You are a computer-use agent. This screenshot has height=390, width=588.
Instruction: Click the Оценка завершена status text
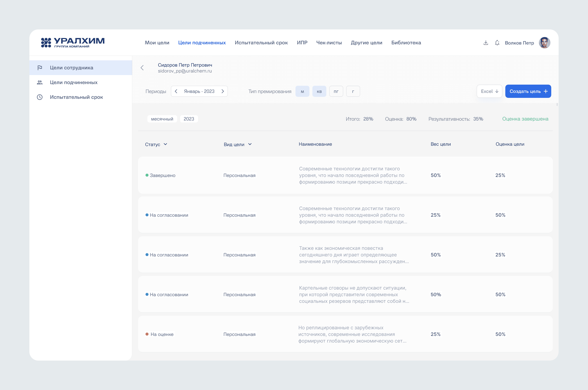coord(525,119)
